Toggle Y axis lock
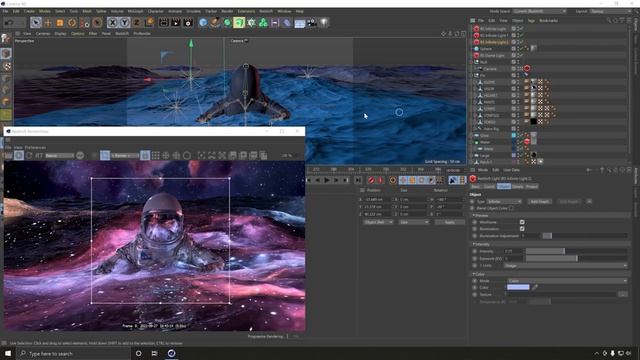Viewport: 640px width, 360px height. pyautogui.click(x=124, y=23)
